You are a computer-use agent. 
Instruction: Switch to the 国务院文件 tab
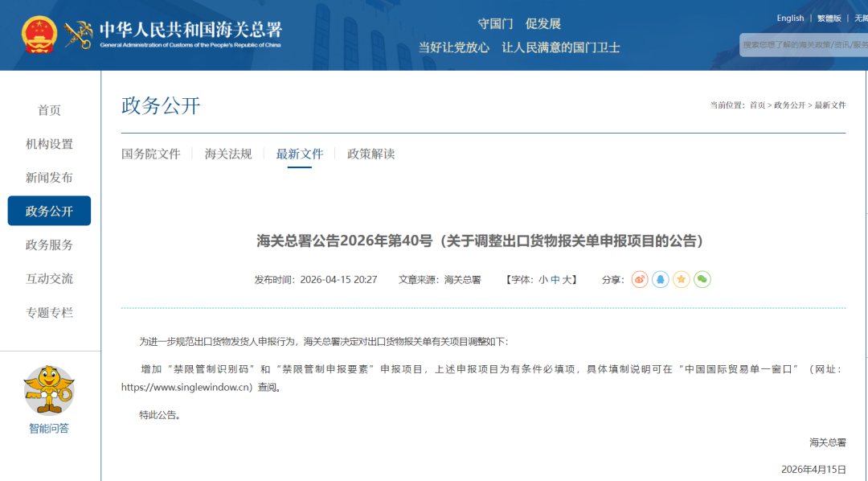tap(151, 154)
